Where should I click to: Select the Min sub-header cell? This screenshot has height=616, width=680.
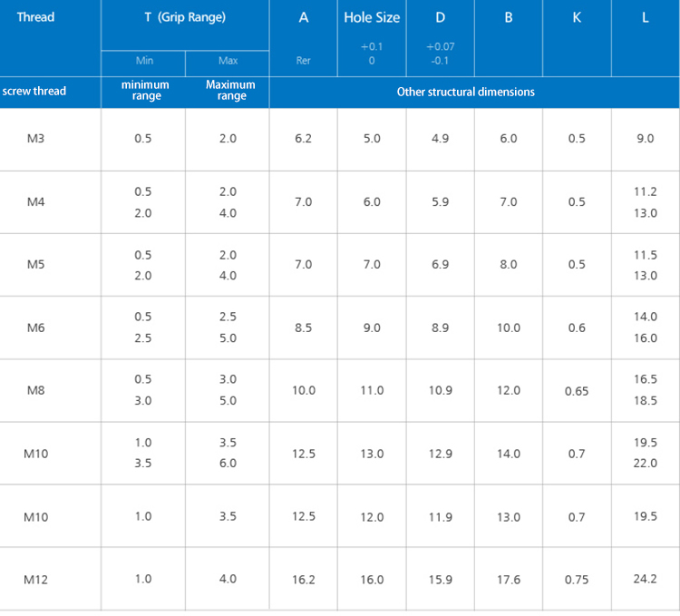(x=144, y=62)
